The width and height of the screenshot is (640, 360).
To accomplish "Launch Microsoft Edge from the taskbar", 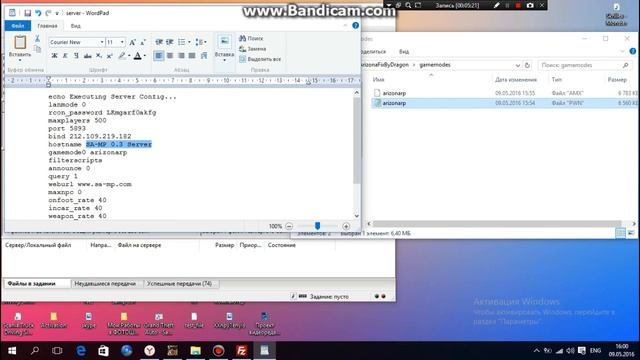I will [81, 351].
